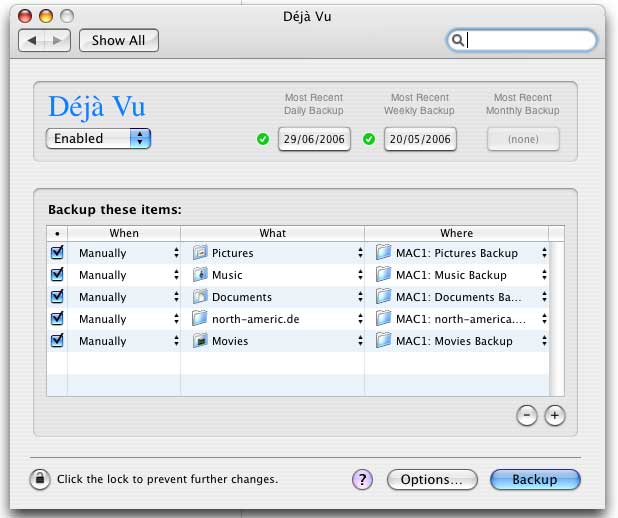Click the MAC1: Documents backup folder icon
Image resolution: width=618 pixels, height=518 pixels.
coord(383,297)
